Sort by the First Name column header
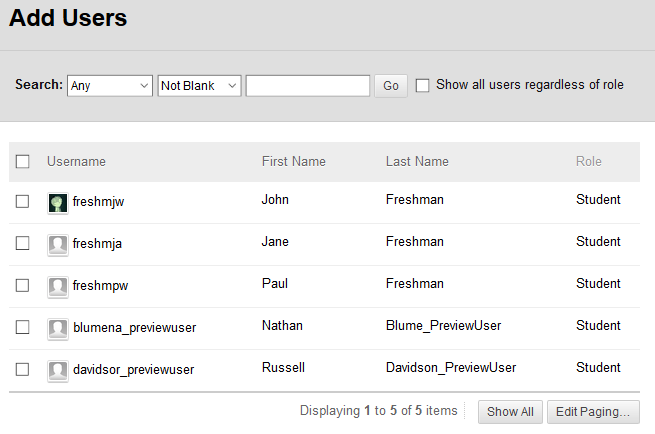 click(294, 161)
